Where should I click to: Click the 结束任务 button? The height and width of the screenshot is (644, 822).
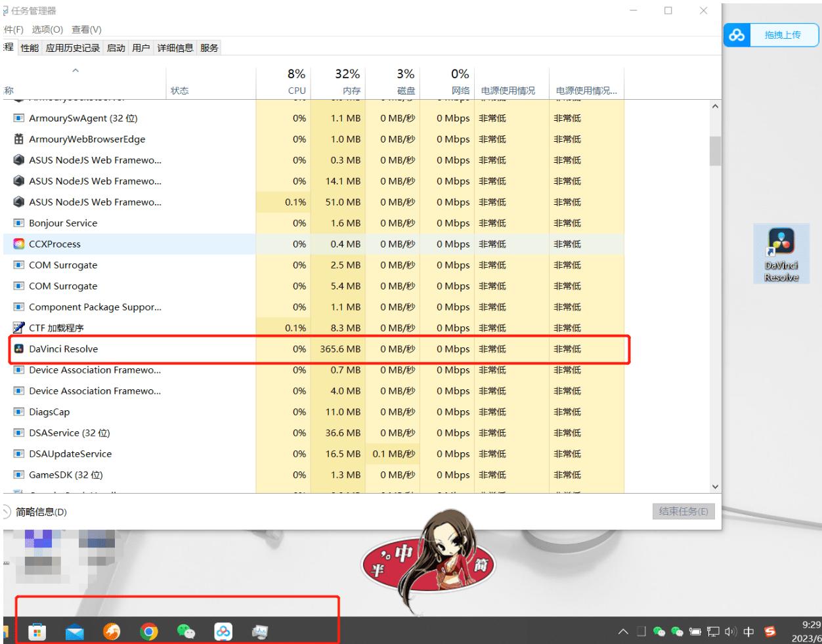tap(683, 511)
